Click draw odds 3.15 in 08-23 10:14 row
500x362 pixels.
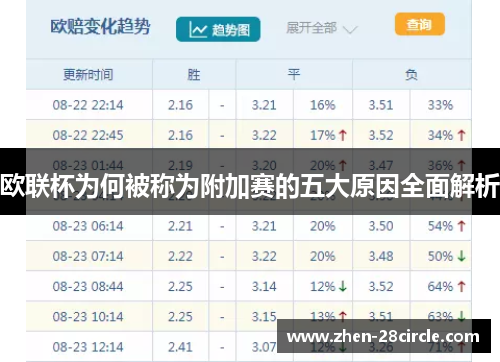point(264,317)
